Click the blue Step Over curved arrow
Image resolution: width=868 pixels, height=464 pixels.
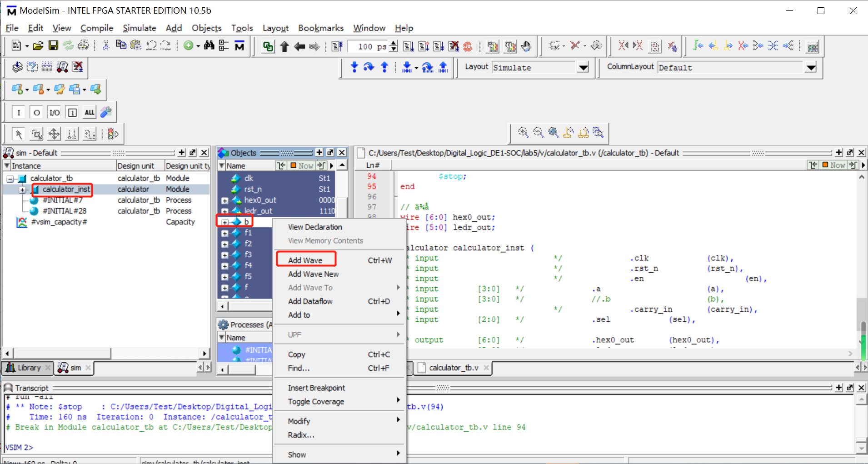pos(369,67)
